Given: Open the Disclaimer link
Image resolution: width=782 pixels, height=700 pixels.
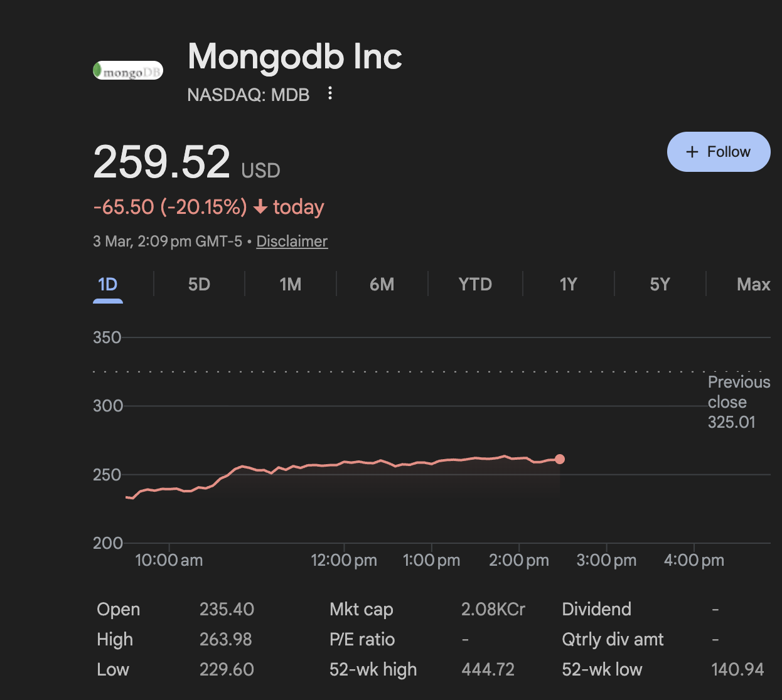Looking at the screenshot, I should point(291,241).
